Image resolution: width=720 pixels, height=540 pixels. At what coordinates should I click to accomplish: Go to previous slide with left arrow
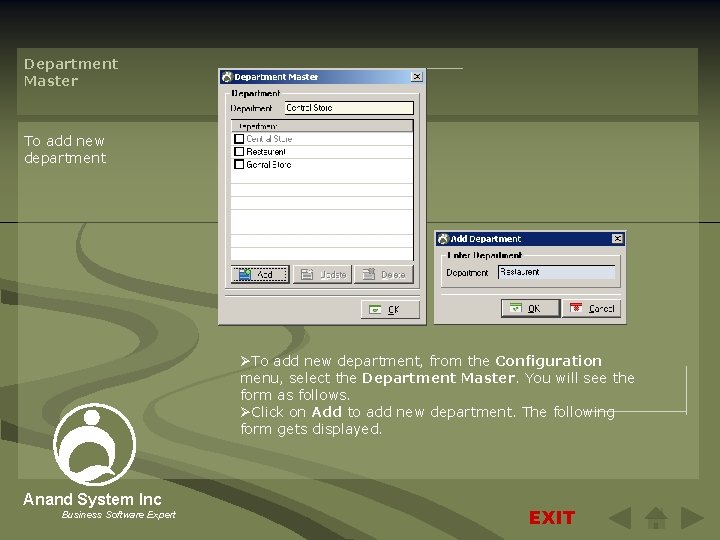tap(620, 518)
